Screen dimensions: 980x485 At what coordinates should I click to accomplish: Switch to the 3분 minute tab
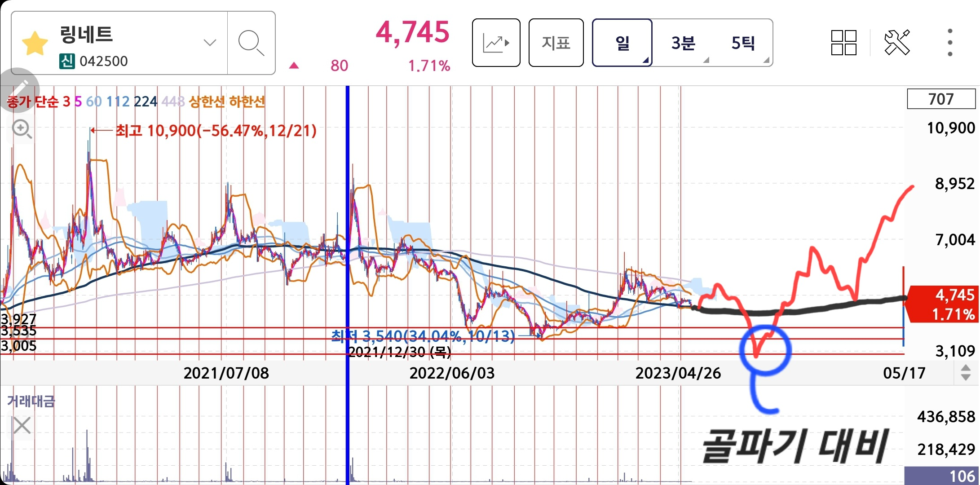[x=683, y=43]
